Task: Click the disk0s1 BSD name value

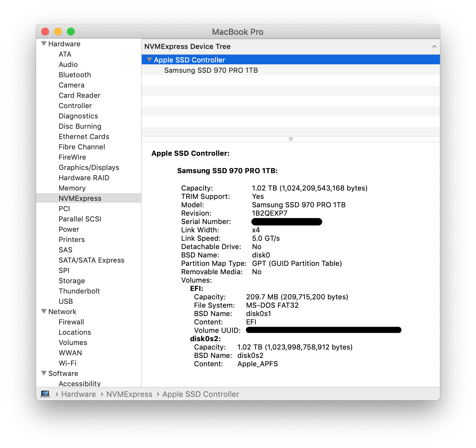Action: [259, 313]
